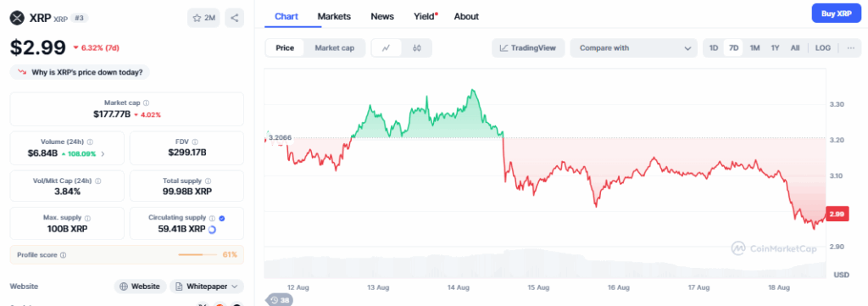
Task: Click the Market cap info icon
Action: (x=146, y=103)
